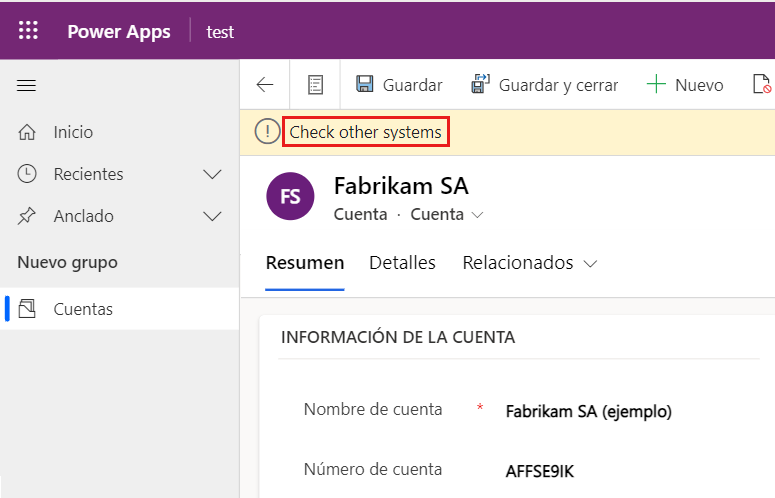Click the deactivate document icon
The width and height of the screenshot is (775, 498).
(762, 85)
